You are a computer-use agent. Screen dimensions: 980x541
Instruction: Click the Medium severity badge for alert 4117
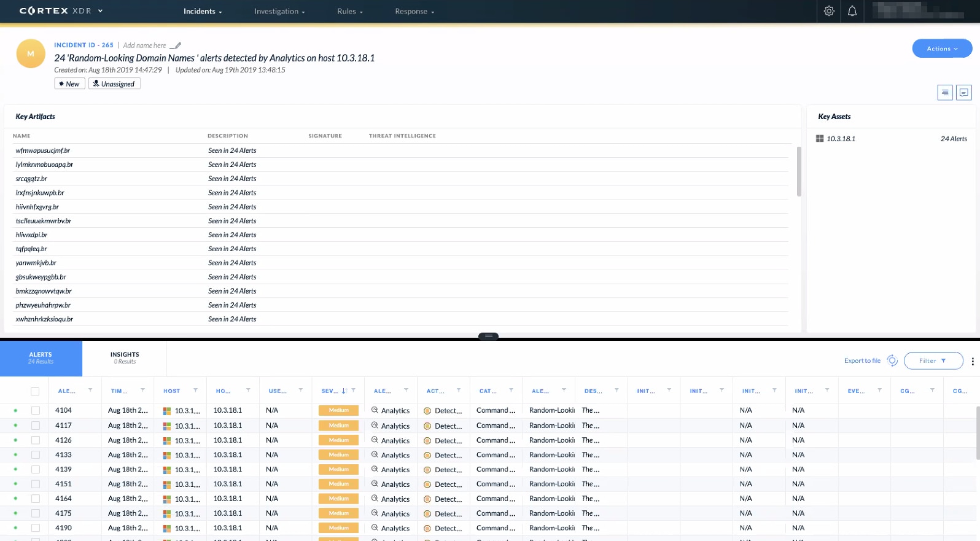click(338, 426)
